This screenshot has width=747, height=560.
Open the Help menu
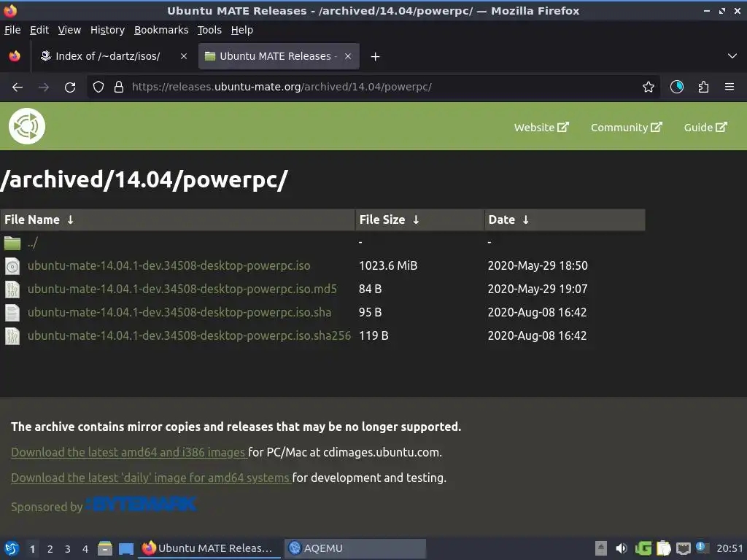(x=242, y=30)
